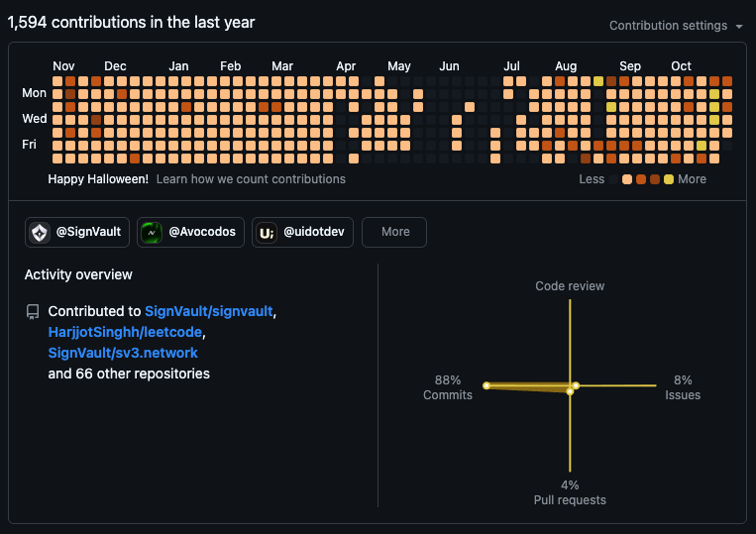
Task: Open the SignVault organization avatar icon
Action: pyautogui.click(x=40, y=233)
